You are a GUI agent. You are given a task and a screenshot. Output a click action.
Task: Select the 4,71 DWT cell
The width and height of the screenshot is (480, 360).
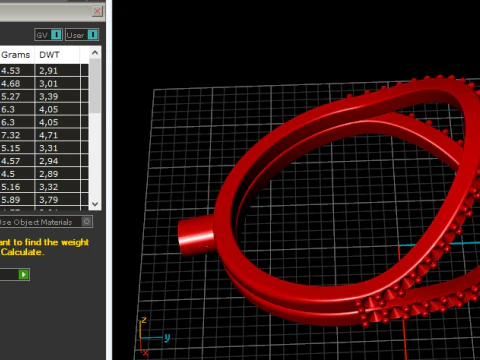pyautogui.click(x=57, y=135)
